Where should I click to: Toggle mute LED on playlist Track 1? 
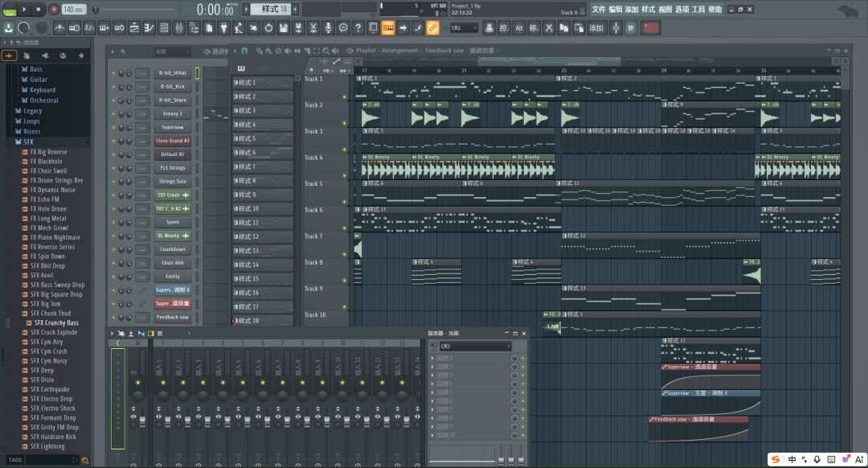pos(344,97)
